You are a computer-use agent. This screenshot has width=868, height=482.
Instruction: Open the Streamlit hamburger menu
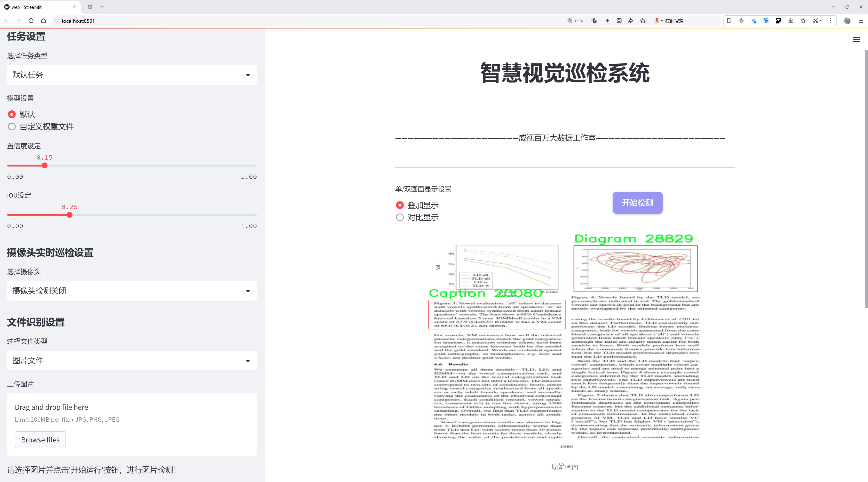[x=856, y=40]
